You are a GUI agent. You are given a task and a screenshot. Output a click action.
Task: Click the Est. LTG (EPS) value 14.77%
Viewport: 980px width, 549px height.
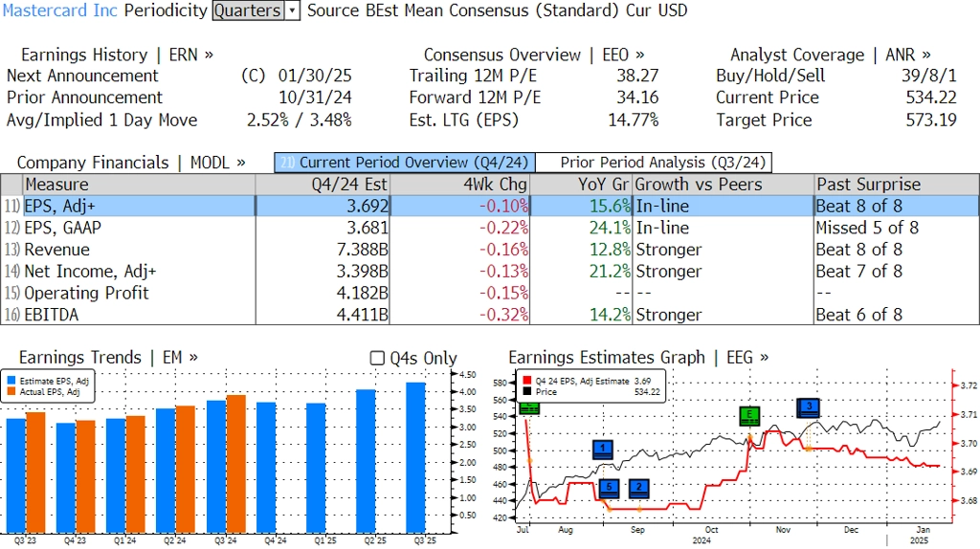pos(634,120)
